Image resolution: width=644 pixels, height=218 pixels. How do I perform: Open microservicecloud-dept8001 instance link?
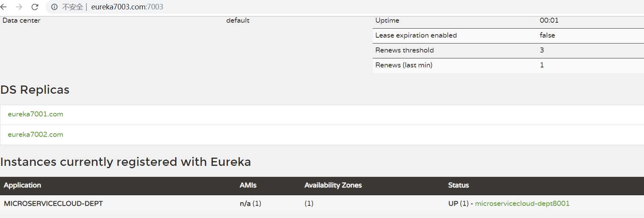[522, 203]
